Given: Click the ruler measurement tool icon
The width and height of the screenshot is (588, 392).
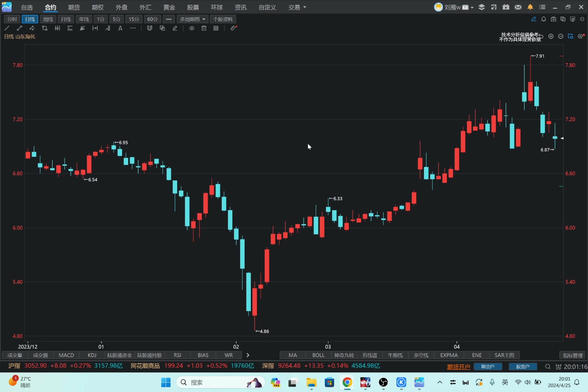Looking at the screenshot, I should [233, 28].
